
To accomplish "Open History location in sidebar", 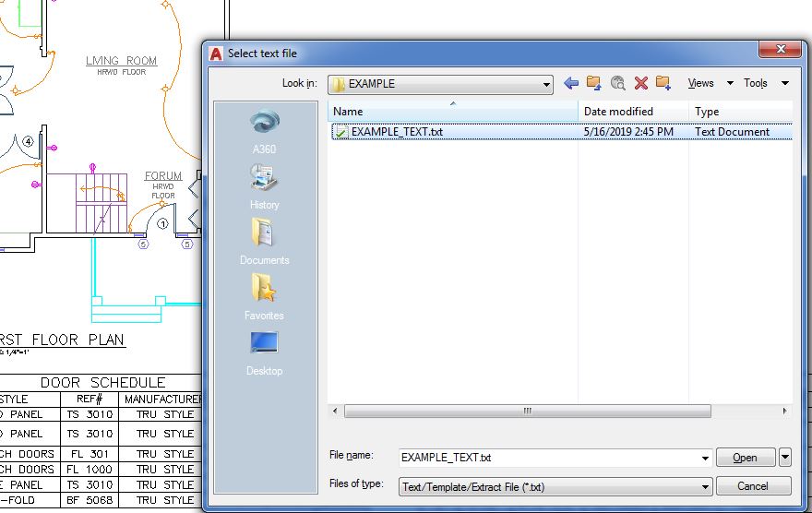I will [264, 187].
